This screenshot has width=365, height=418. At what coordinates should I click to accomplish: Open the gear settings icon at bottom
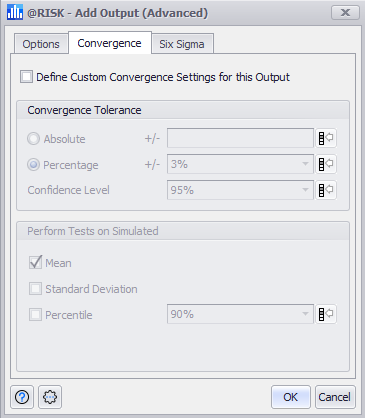click(x=50, y=397)
